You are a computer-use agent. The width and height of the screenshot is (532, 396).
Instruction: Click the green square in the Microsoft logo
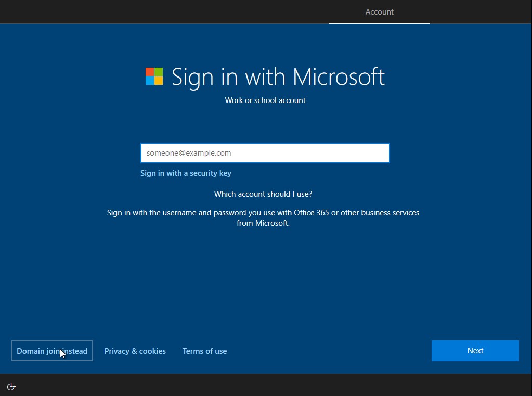[158, 72]
